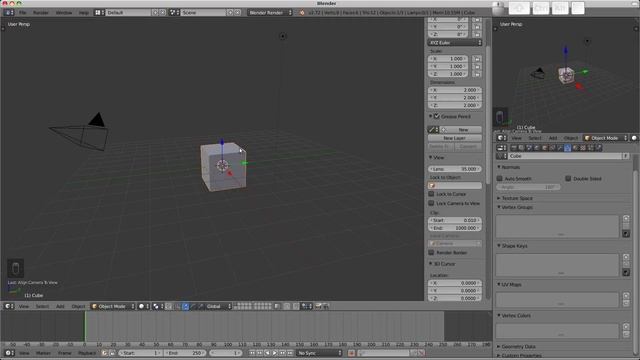Viewport: 640px width, 360px height.
Task: Open the XYZ Euler rotation mode dropdown
Action: [455, 42]
